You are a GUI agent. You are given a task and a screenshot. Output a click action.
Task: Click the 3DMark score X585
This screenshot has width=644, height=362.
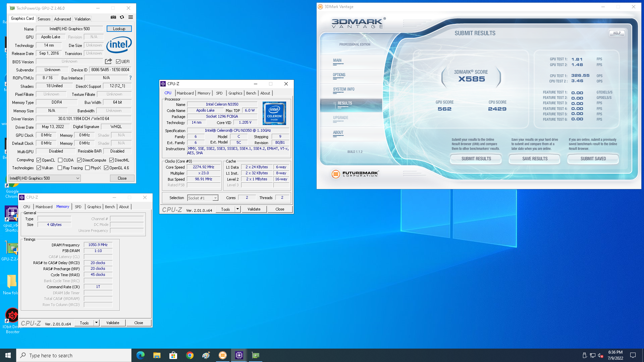(472, 79)
